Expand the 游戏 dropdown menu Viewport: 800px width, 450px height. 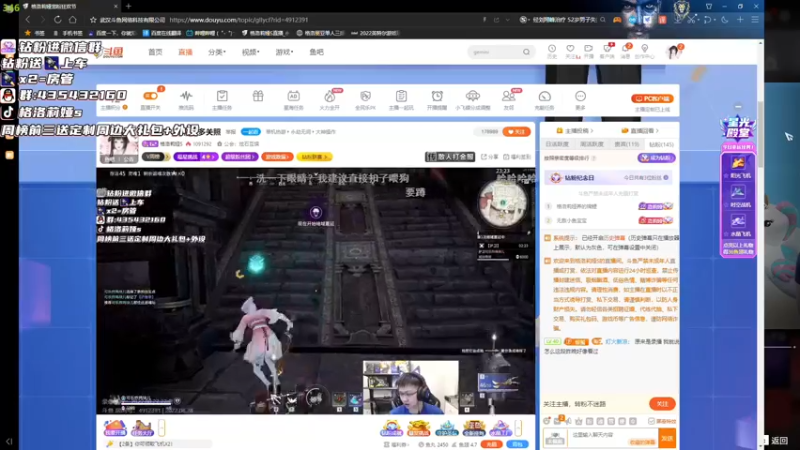[284, 52]
